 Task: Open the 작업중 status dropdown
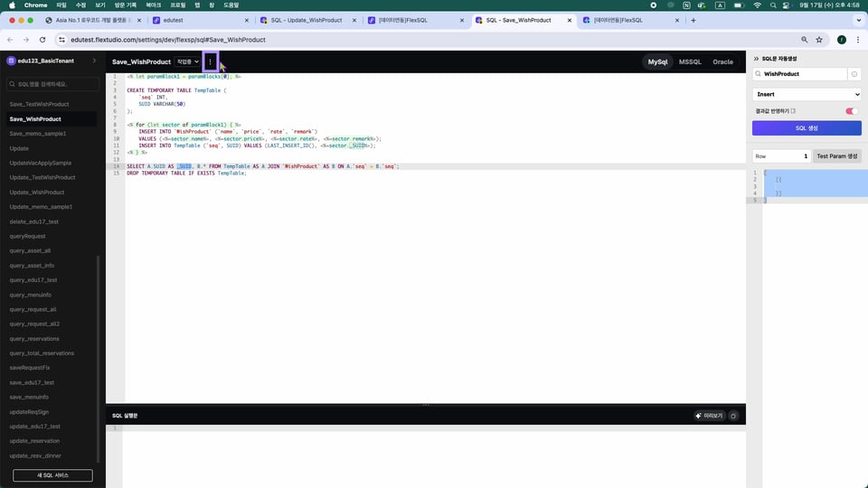pos(187,61)
